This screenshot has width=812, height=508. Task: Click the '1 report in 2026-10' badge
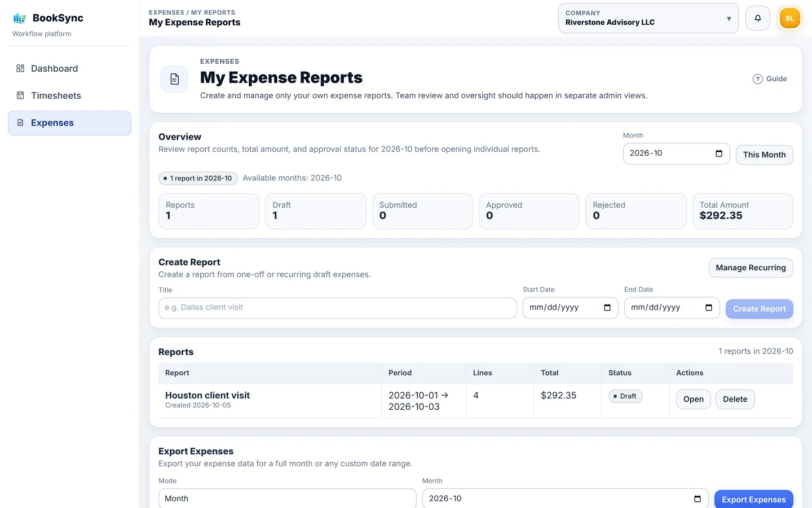coord(198,178)
